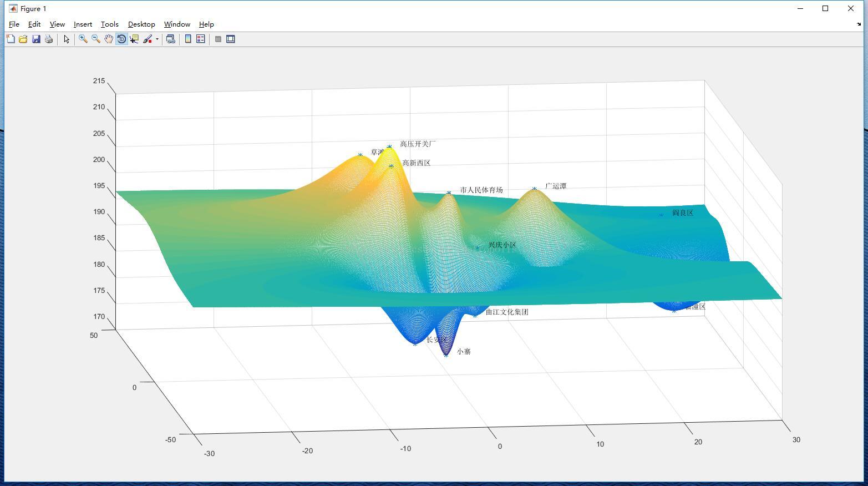Screen dimensions: 868x486
Task: Click the dock figure arrow at top right
Action: click(x=859, y=24)
